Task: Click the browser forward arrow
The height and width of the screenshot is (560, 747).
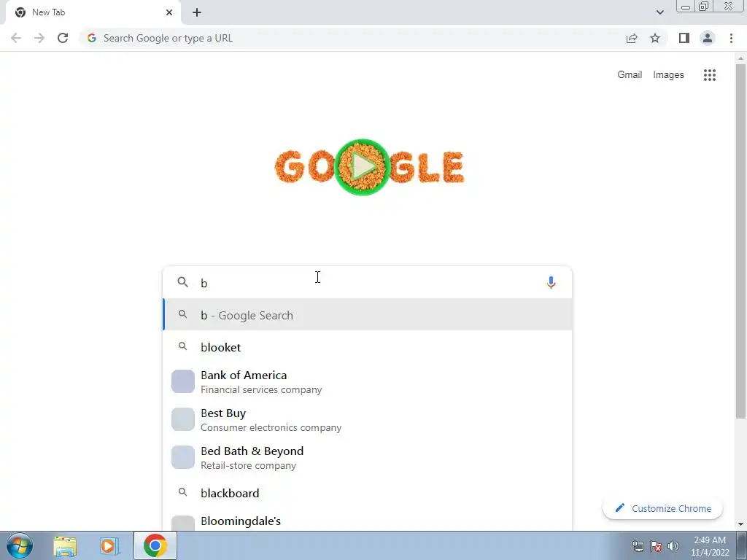Action: (x=39, y=38)
